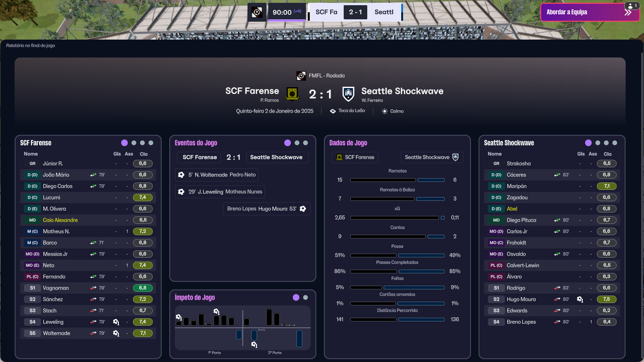Click the goal icon in Leweling's player row
Image resolution: width=644 pixels, height=362 pixels.
coord(116,322)
